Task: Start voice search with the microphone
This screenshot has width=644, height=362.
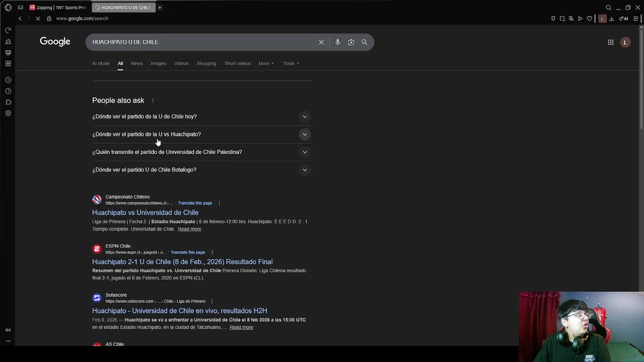Action: (338, 42)
